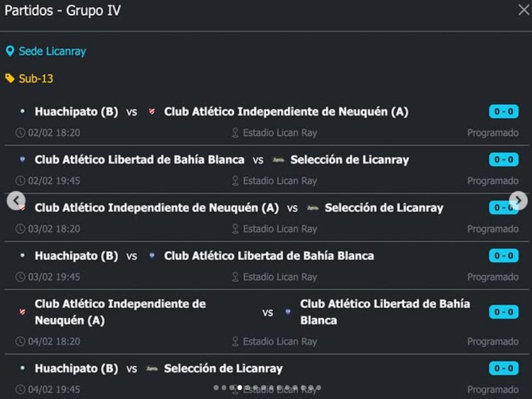Select the Sub-13 category label
The image size is (532, 399).
coord(36,78)
